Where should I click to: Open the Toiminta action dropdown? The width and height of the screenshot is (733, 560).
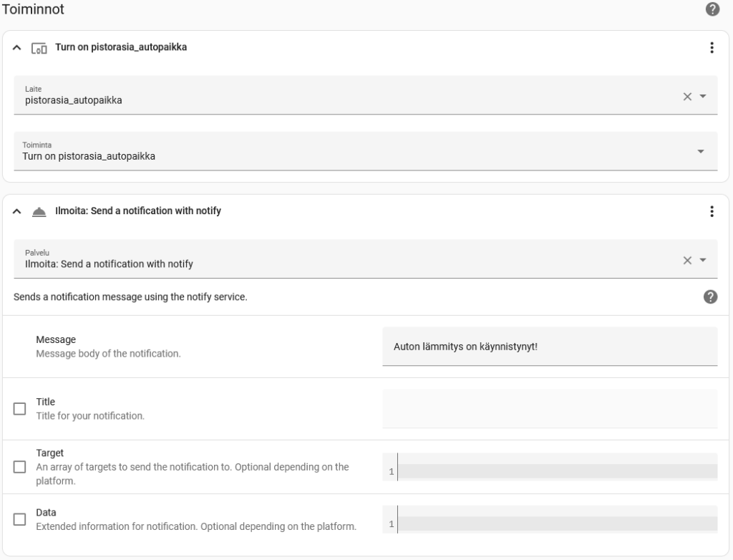366,151
